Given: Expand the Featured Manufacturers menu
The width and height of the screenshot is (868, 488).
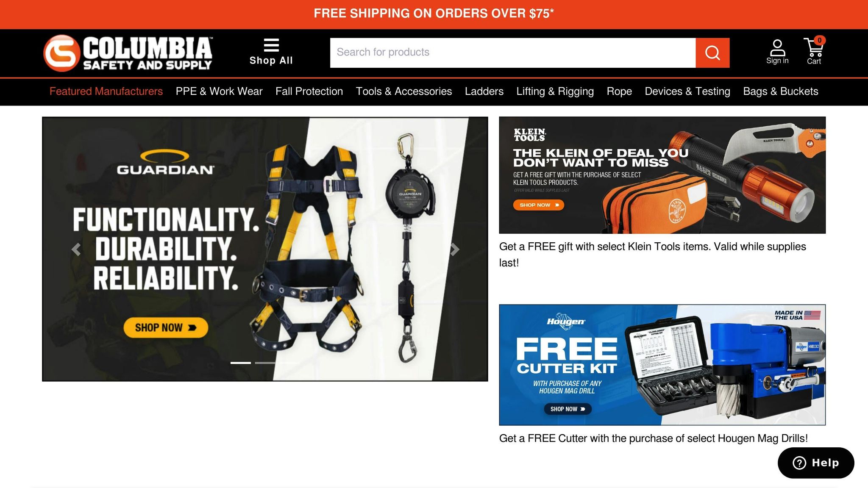Looking at the screenshot, I should coord(106,91).
